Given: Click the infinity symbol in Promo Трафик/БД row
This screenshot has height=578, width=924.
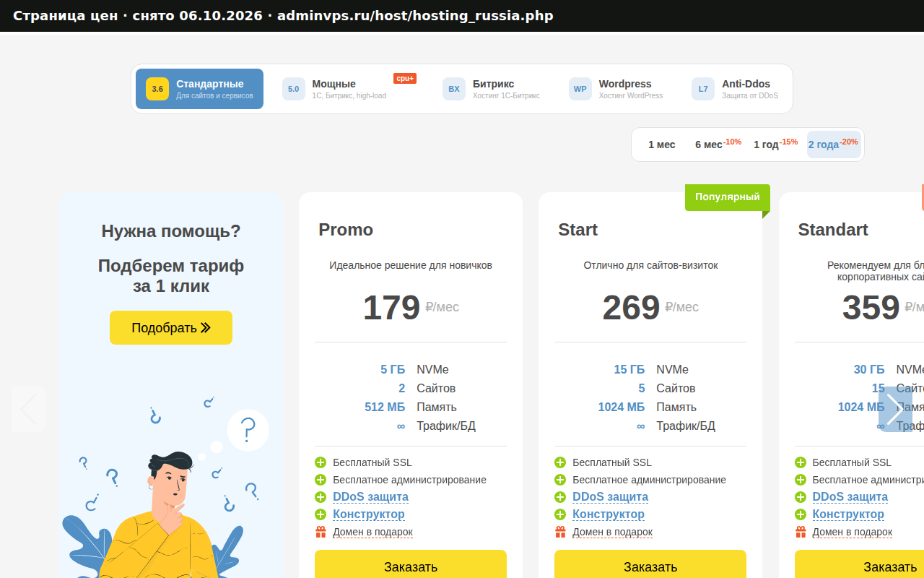Looking at the screenshot, I should (x=401, y=426).
